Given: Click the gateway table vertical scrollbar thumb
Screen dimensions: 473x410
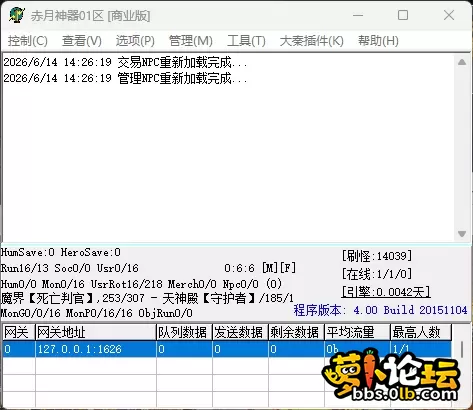Looking at the screenshot, I should pyautogui.click(x=462, y=349).
